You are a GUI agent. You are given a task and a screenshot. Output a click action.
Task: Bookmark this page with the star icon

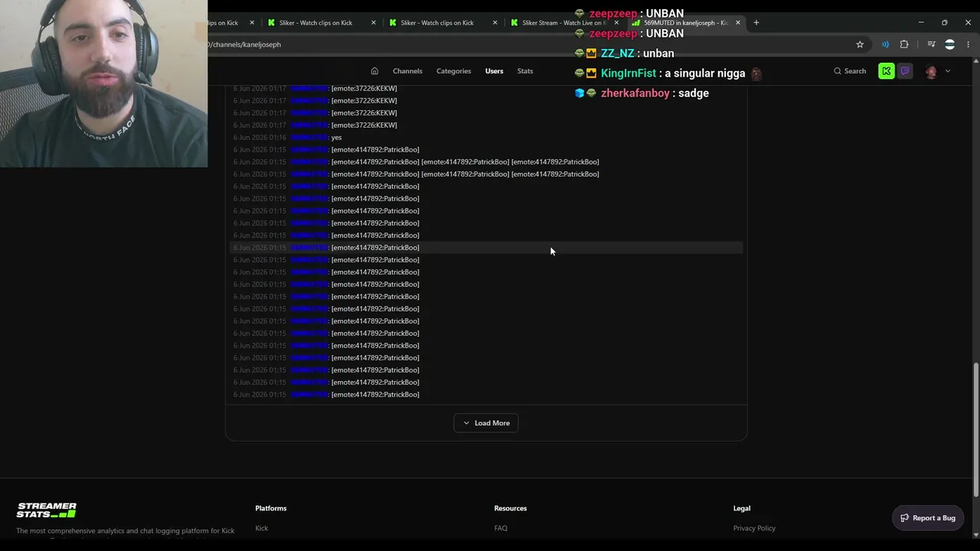[x=860, y=44]
